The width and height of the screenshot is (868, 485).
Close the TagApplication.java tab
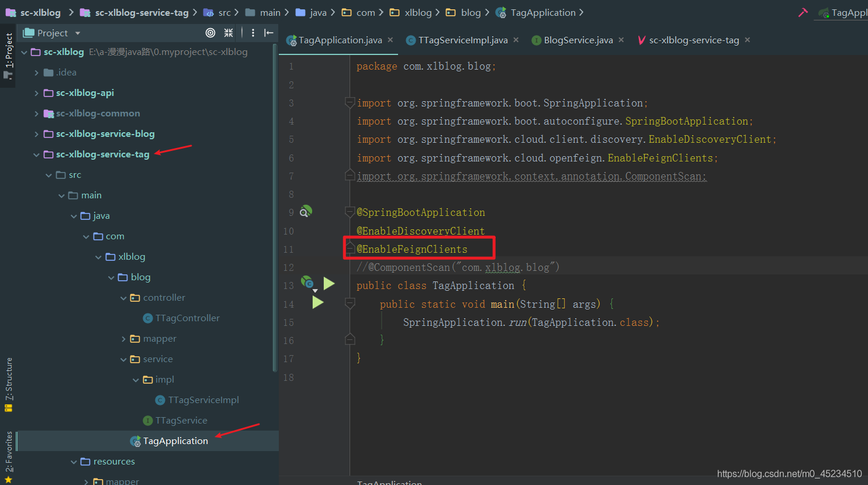click(x=390, y=40)
